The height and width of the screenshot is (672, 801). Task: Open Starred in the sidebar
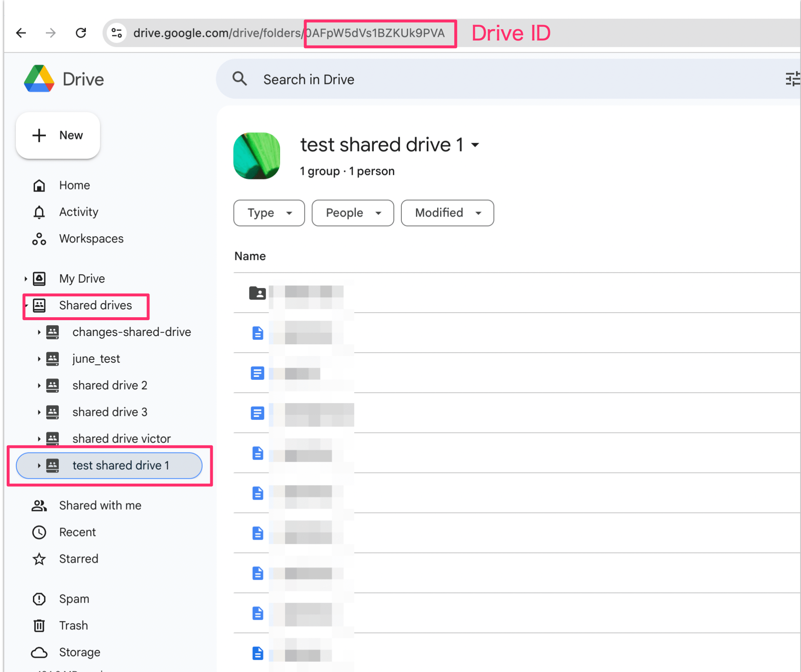coord(78,559)
